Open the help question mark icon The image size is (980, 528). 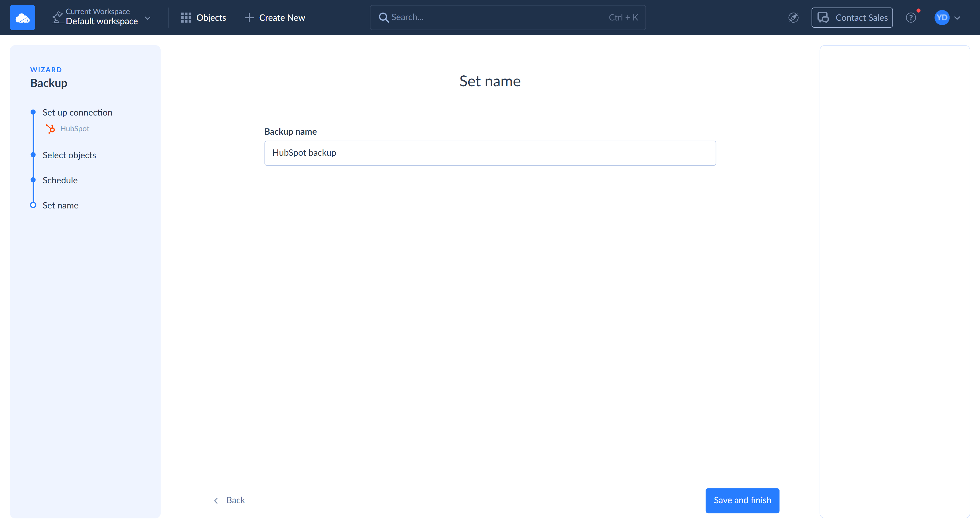coord(911,18)
